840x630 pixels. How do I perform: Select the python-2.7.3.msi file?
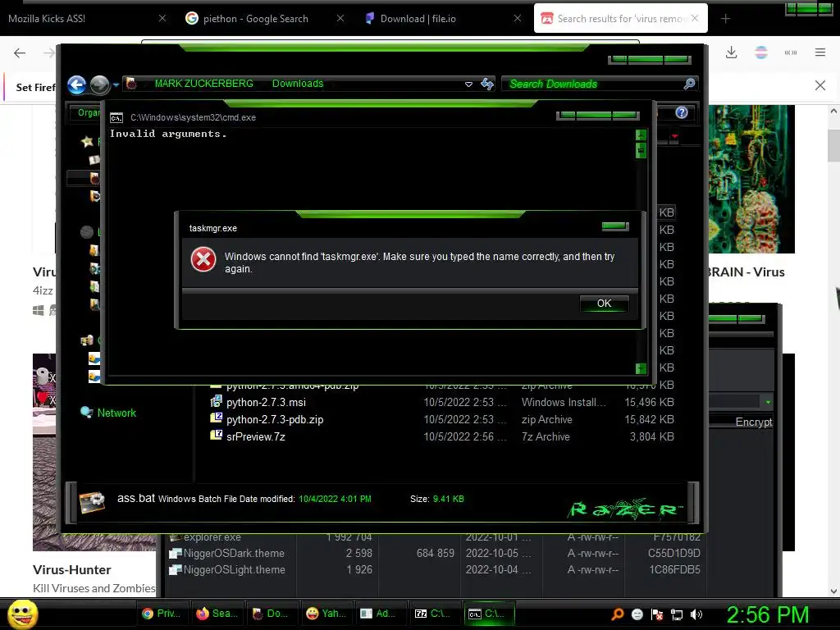pos(267,402)
